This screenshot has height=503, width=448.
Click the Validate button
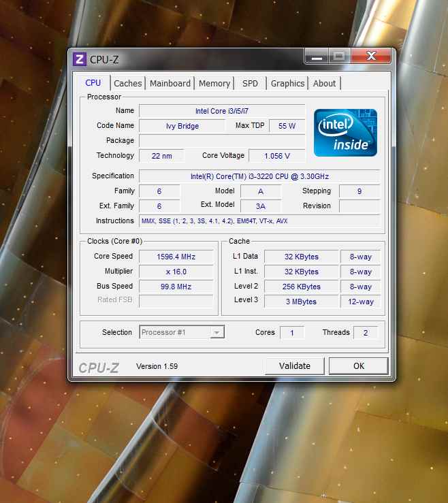[x=295, y=366]
